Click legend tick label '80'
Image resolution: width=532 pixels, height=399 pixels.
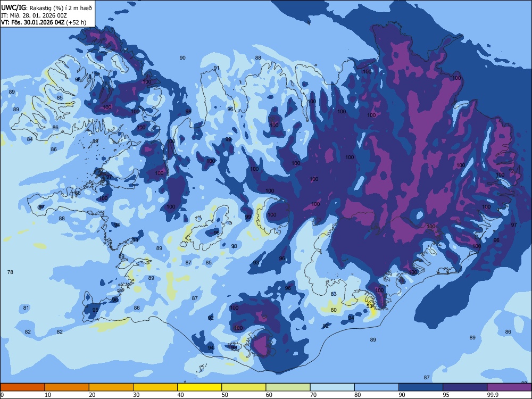pos(358,395)
